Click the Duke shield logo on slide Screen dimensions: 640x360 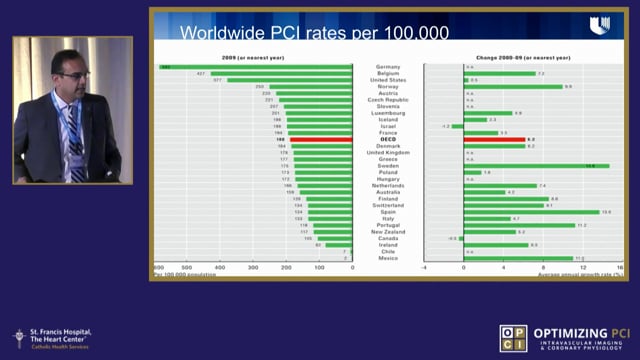pos(600,25)
